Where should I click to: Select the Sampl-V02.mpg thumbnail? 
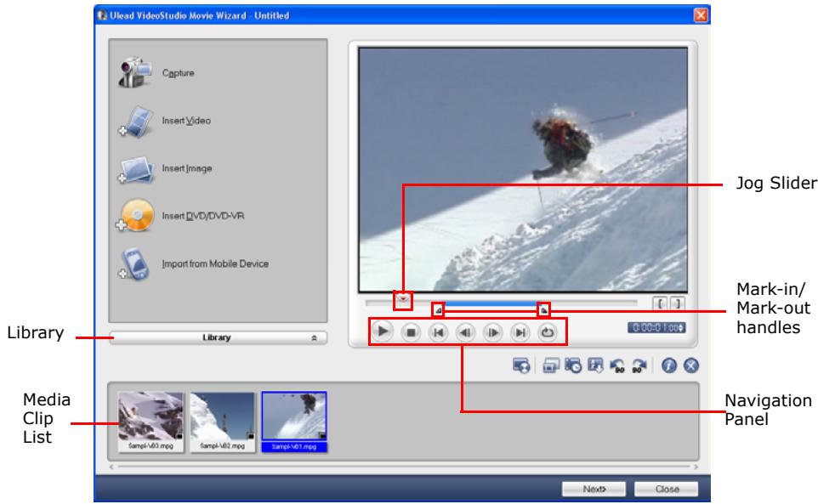tap(223, 421)
